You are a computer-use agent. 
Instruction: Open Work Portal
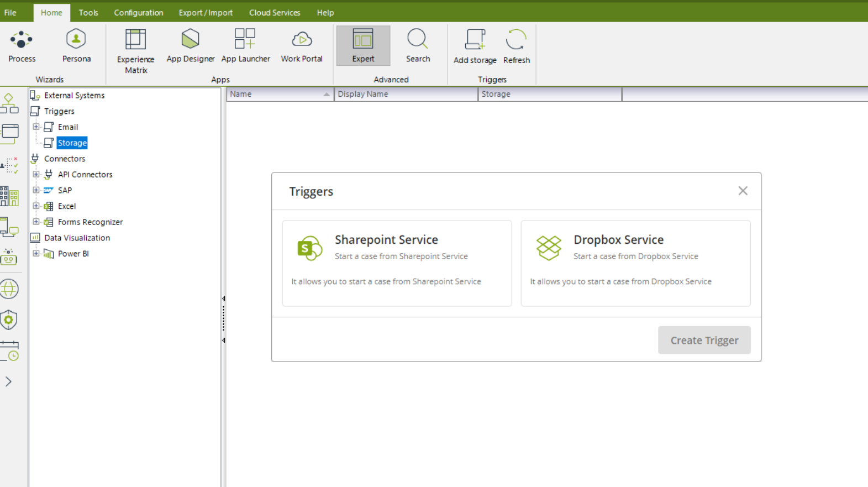click(x=301, y=46)
